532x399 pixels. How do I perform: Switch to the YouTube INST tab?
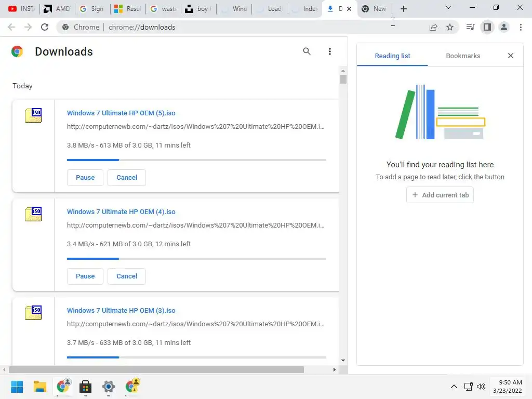coord(21,9)
